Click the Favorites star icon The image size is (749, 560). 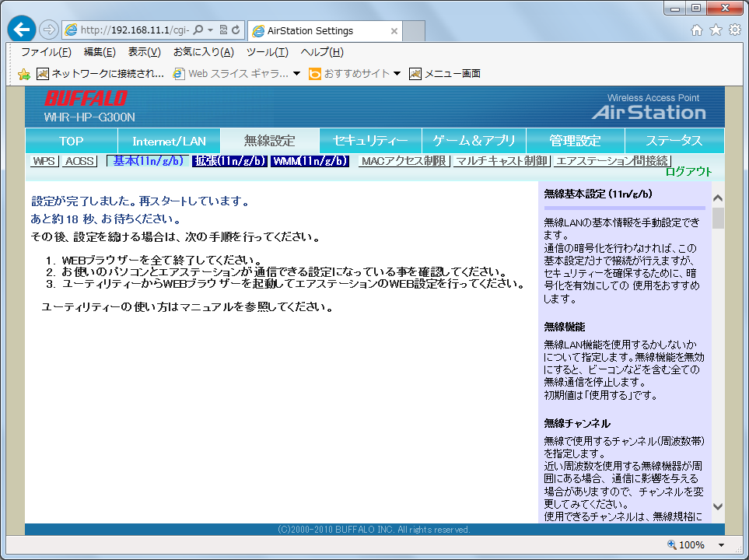coord(716,30)
